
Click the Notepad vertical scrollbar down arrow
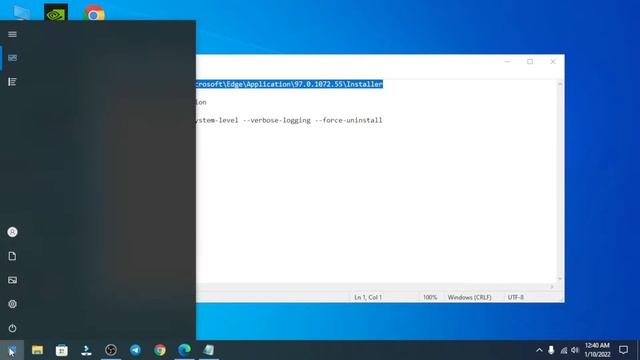(x=560, y=279)
